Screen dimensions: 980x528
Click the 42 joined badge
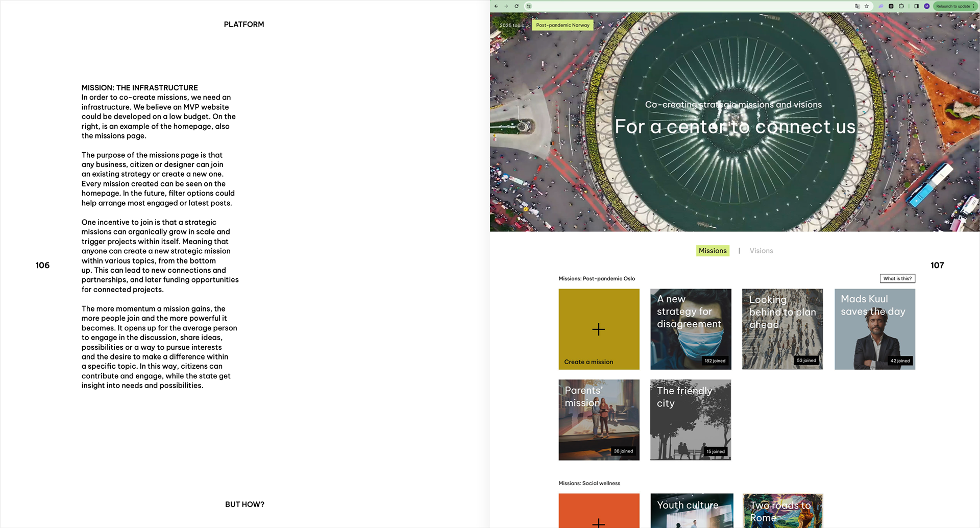900,361
